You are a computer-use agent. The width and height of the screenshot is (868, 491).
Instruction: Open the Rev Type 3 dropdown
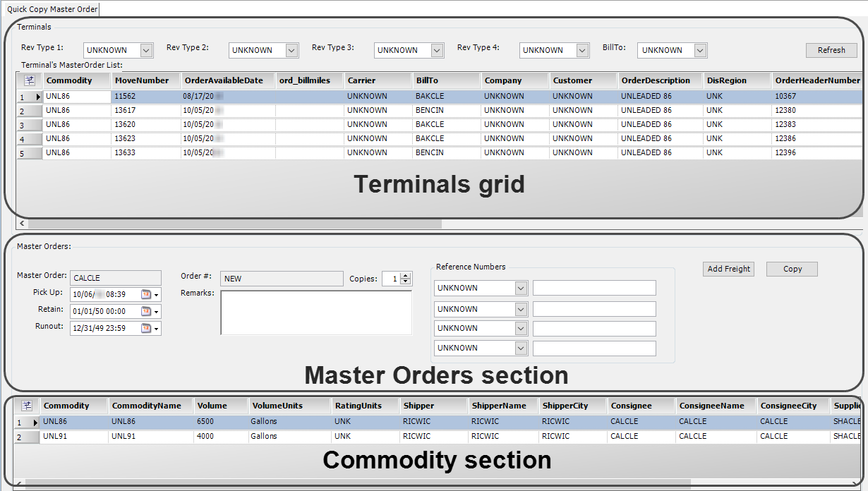coord(437,50)
